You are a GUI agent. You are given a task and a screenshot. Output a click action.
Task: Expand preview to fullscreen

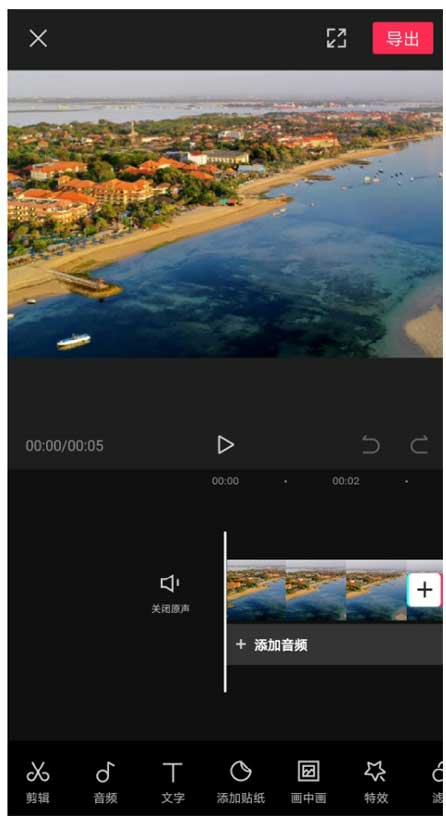(x=336, y=38)
